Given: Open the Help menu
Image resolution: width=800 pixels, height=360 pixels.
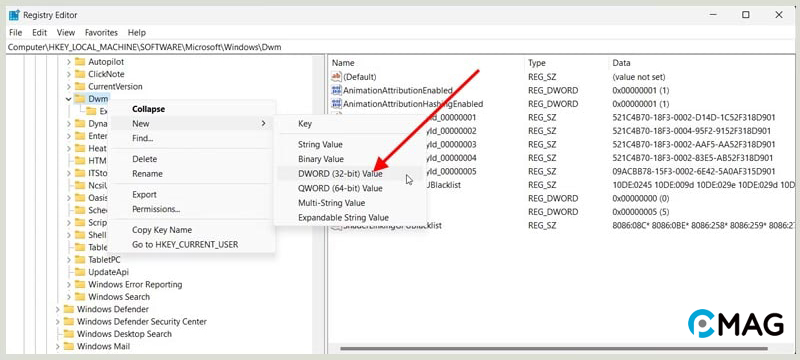Looking at the screenshot, I should (x=136, y=32).
